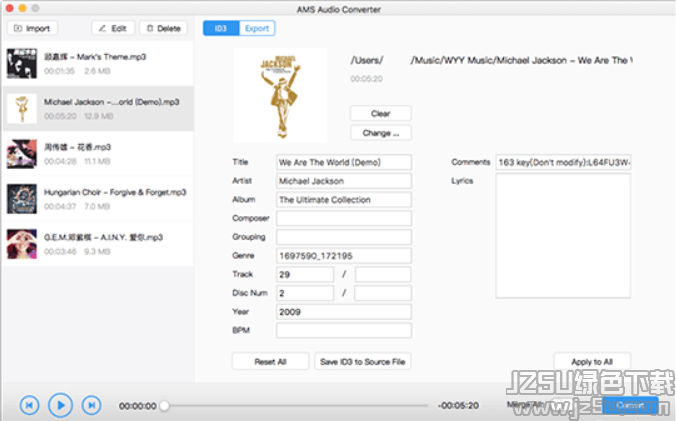Switch to the ID3 tab
Viewport: 676px width, 421px height.
221,28
